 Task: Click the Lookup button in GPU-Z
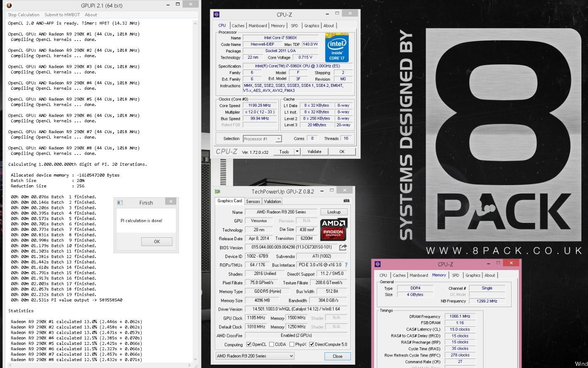tap(334, 212)
